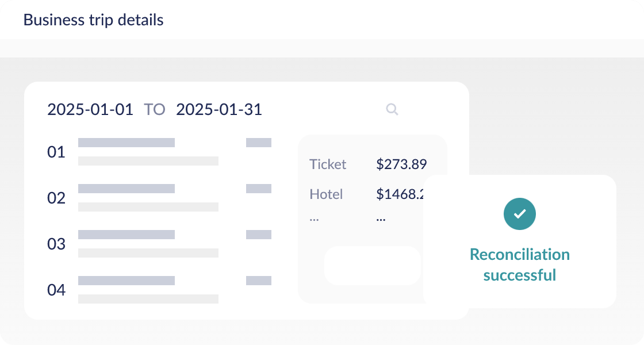Screen dimensions: 644x345
Task: Expand more expenses via ellipsis row
Action: click(314, 218)
